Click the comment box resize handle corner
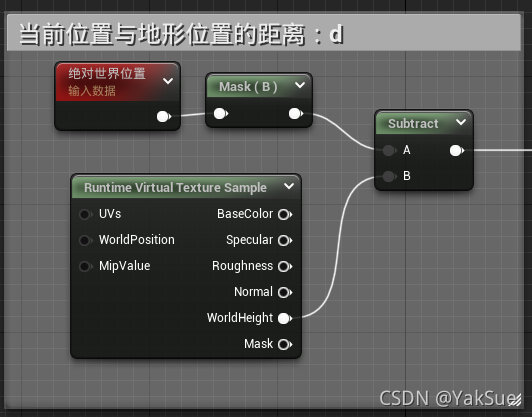The height and width of the screenshot is (417, 532). tap(515, 400)
